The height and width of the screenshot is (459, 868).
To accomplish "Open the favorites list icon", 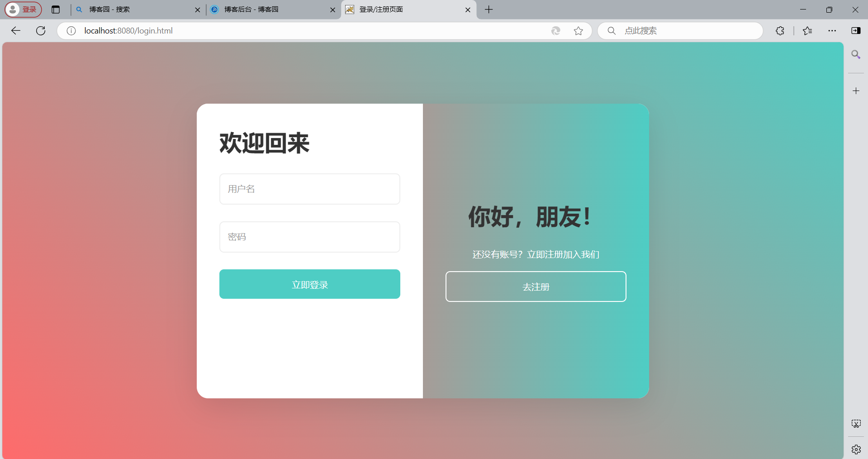I will 807,31.
